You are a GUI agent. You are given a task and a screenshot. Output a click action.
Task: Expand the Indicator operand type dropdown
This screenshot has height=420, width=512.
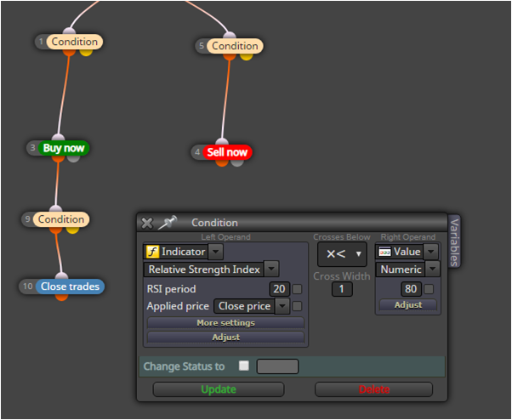point(215,252)
